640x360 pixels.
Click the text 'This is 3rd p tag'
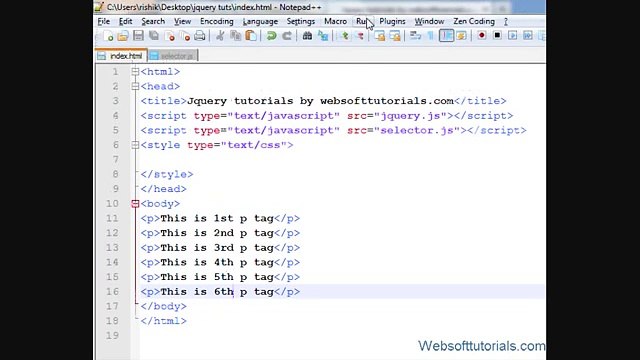pos(217,248)
